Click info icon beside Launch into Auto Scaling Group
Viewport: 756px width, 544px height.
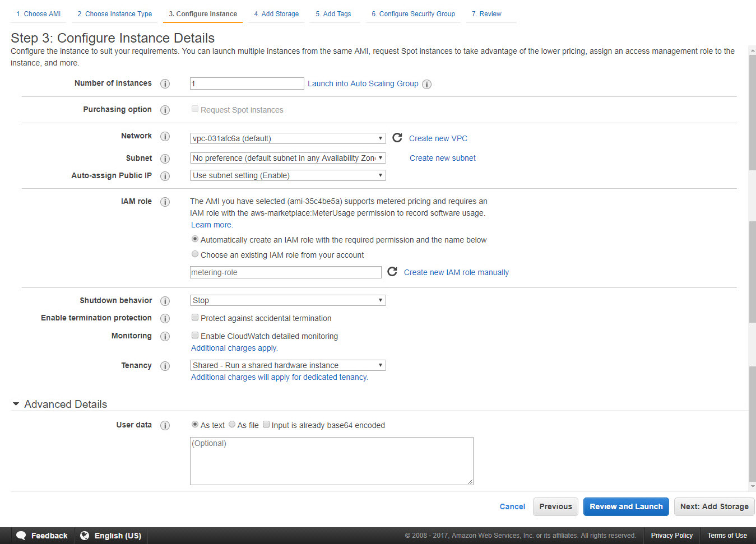pos(426,84)
